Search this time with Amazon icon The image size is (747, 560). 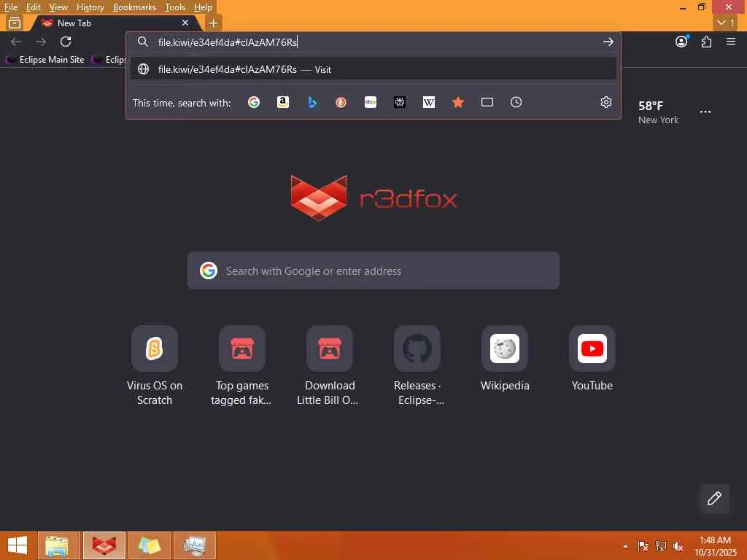pyautogui.click(x=283, y=102)
